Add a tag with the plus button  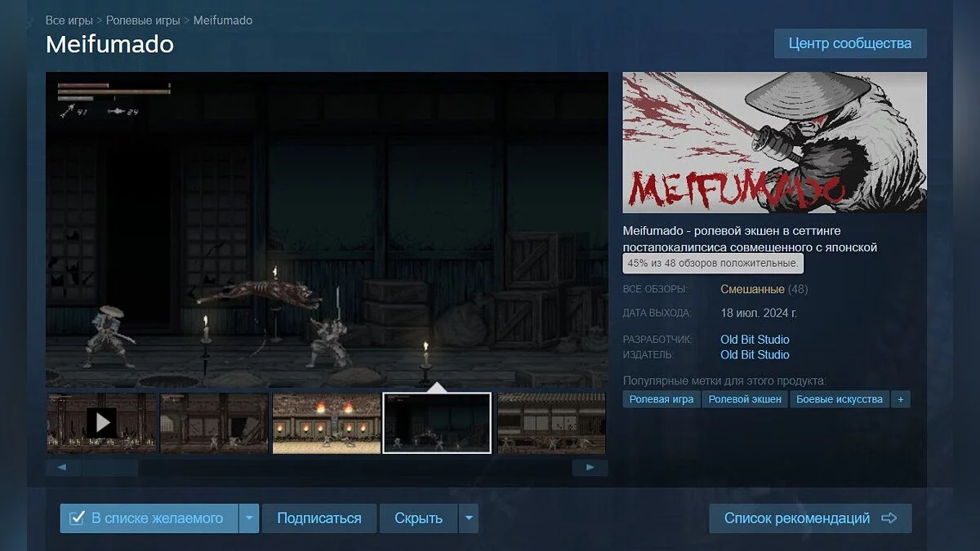(x=901, y=399)
